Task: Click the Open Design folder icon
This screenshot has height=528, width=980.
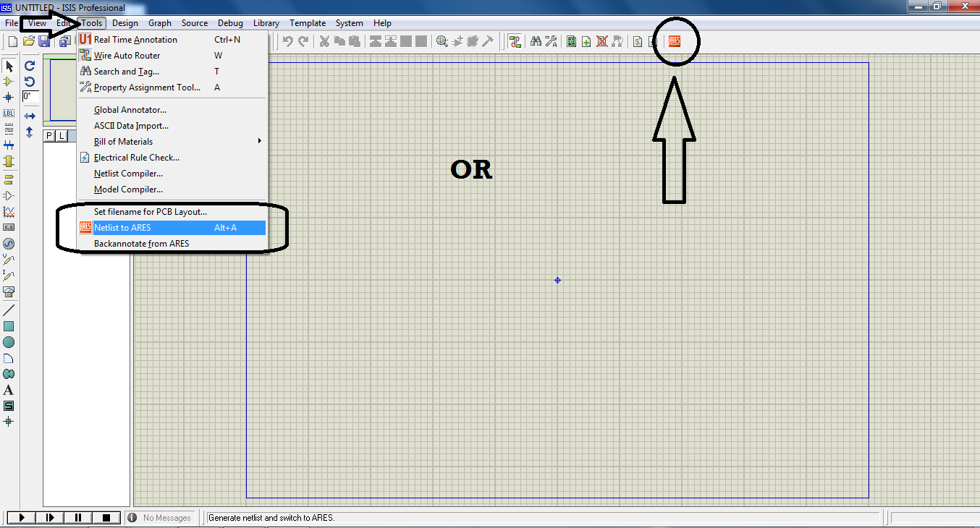Action: (x=29, y=41)
